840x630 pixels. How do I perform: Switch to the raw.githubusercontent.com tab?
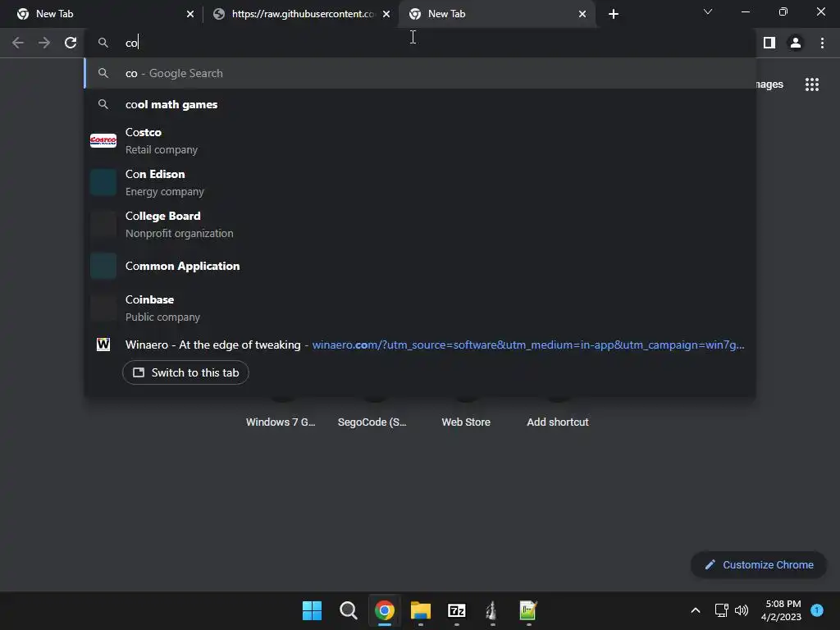coord(302,14)
